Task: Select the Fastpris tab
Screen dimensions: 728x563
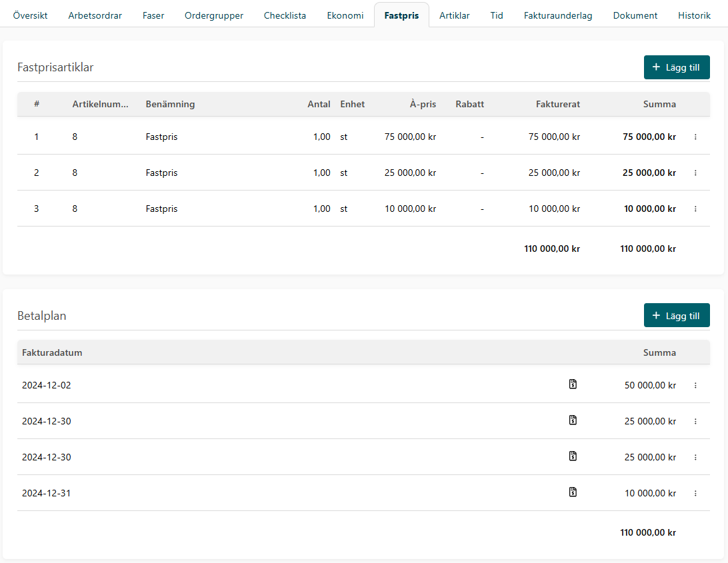Action: [x=401, y=15]
